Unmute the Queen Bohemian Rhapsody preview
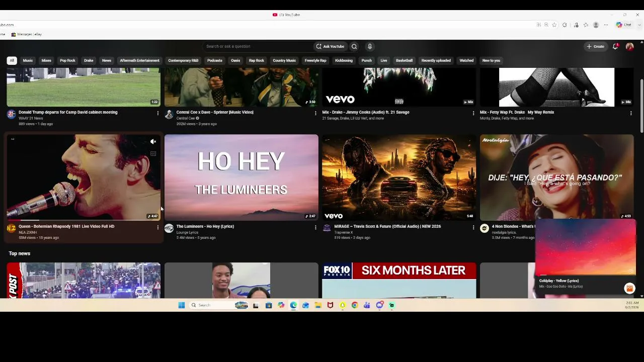 [x=153, y=142]
